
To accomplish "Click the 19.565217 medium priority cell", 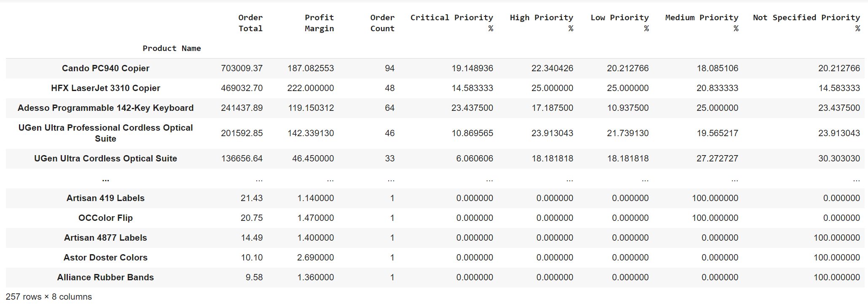I will click(717, 133).
